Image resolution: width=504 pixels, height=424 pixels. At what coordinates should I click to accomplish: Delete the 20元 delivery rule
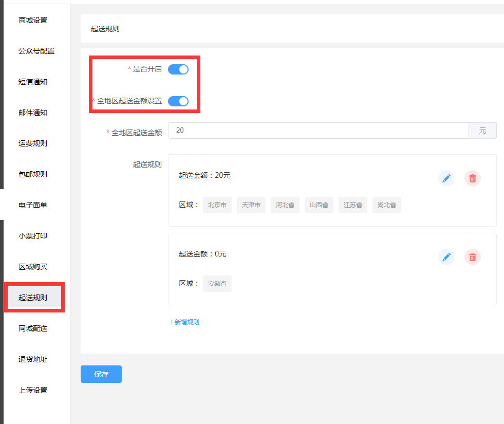point(473,178)
